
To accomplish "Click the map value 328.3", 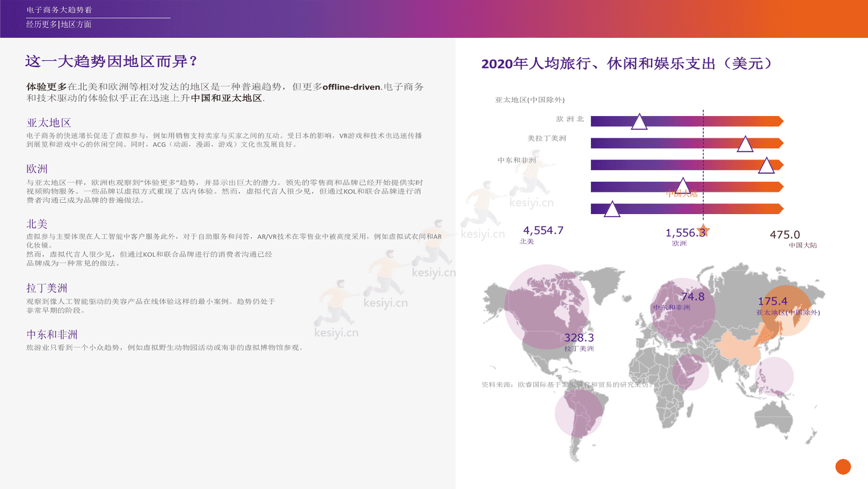I will (x=579, y=338).
